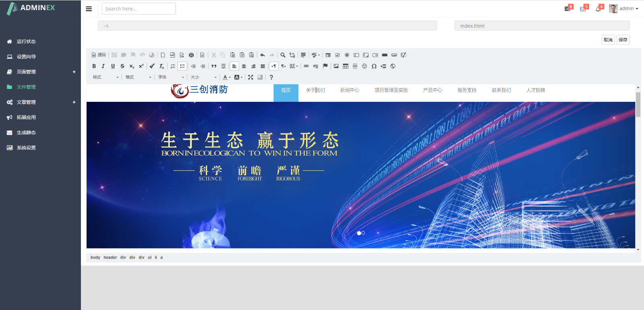The height and width of the screenshot is (310, 644).
Task: Open the 字体 font dropdown
Action: pos(171,77)
